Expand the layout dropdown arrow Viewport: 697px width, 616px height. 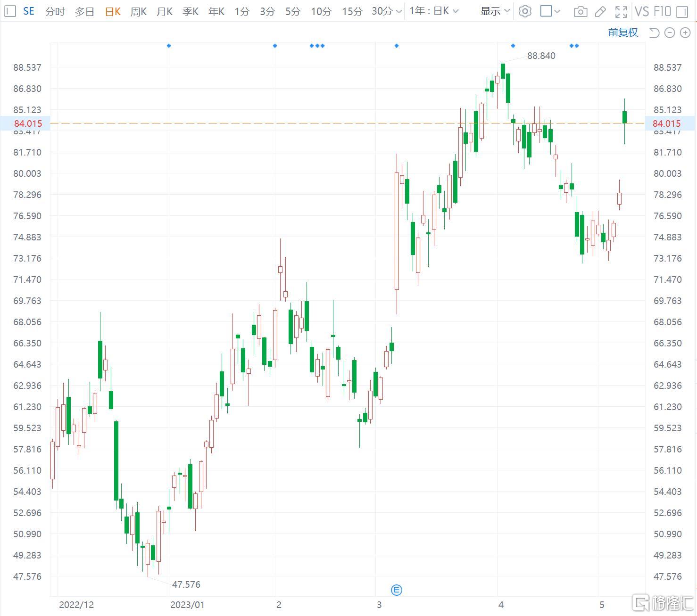click(557, 11)
